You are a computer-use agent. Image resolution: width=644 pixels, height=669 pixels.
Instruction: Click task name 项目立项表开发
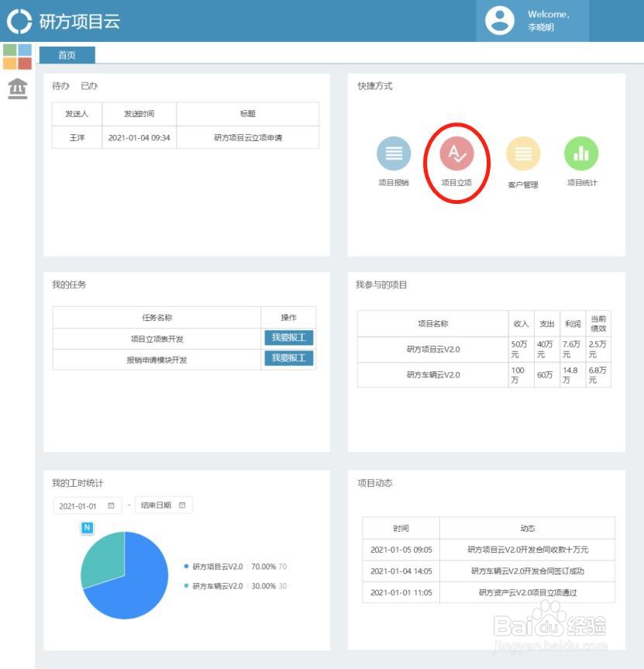click(157, 339)
